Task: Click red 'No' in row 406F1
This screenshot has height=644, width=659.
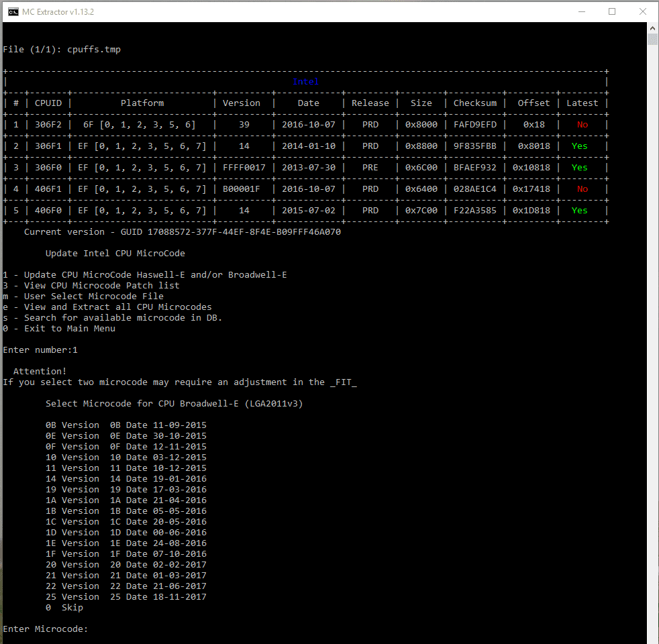Action: click(x=582, y=189)
